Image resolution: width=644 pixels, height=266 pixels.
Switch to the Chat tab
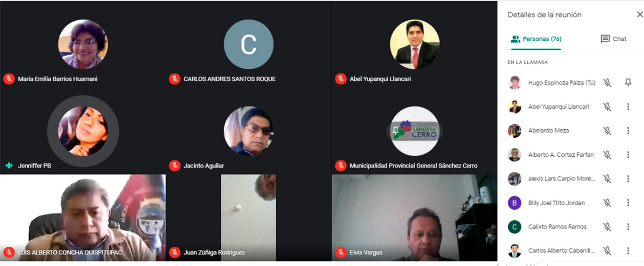(613, 39)
